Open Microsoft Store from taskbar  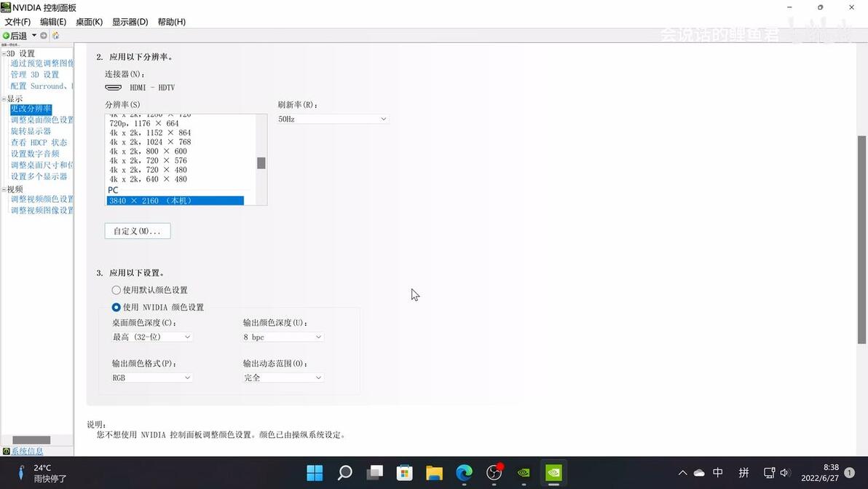pyautogui.click(x=405, y=472)
